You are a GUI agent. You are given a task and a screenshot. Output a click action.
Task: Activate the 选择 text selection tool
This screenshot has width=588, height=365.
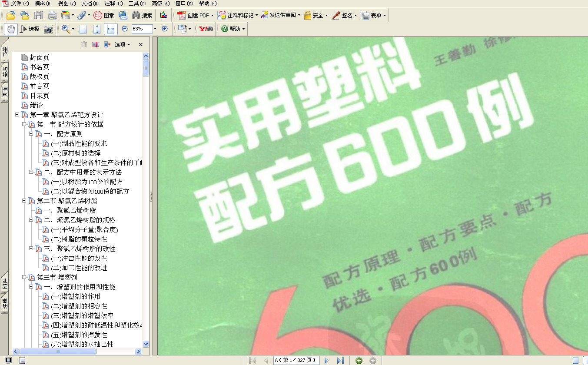[x=30, y=29]
